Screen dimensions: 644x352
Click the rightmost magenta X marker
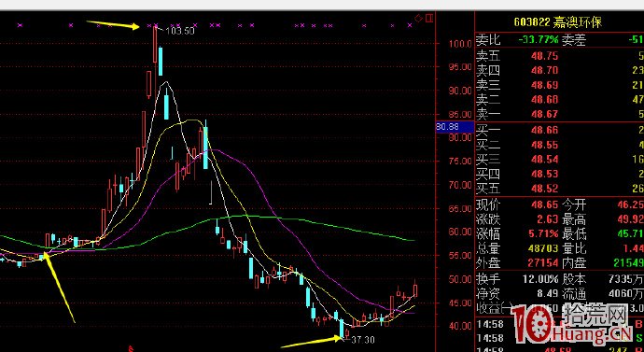(x=410, y=25)
